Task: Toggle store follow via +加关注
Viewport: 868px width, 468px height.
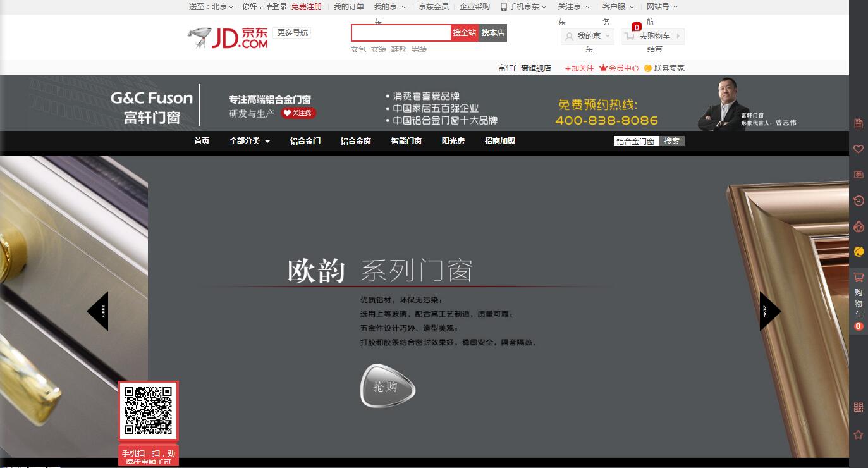Action: coord(579,68)
